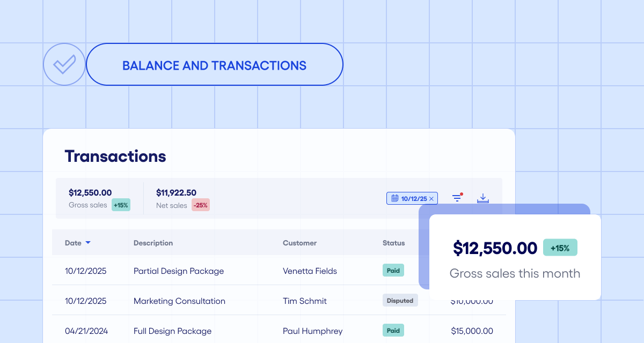Click the Balance and Transactions button
The width and height of the screenshot is (644, 343).
(x=215, y=64)
